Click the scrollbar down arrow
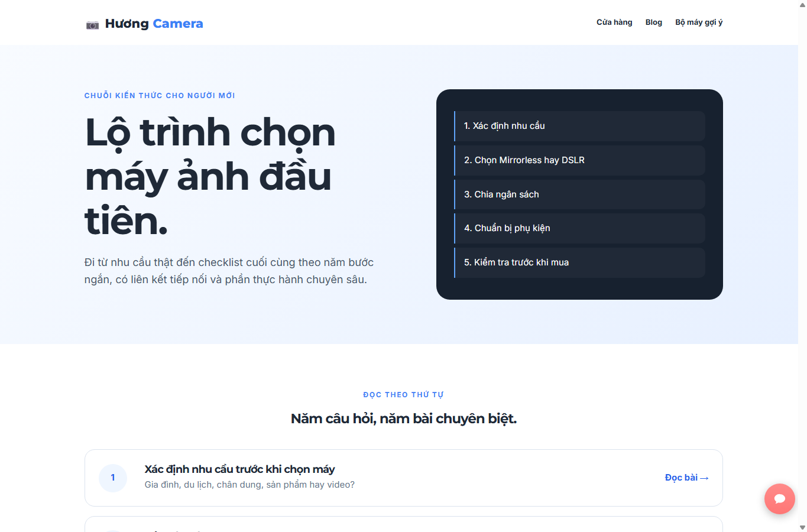Image resolution: width=807 pixels, height=532 pixels. point(802,527)
